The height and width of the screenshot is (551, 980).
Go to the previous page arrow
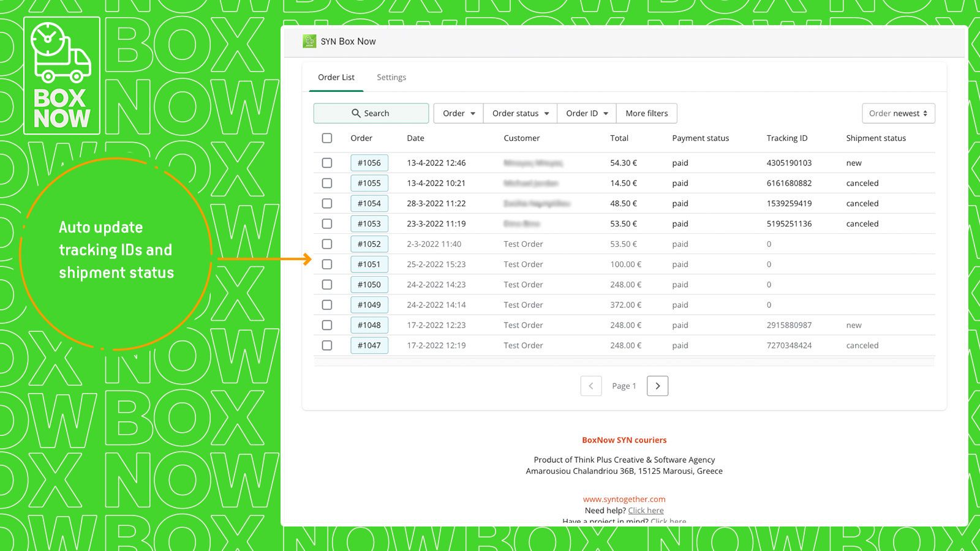coord(591,386)
